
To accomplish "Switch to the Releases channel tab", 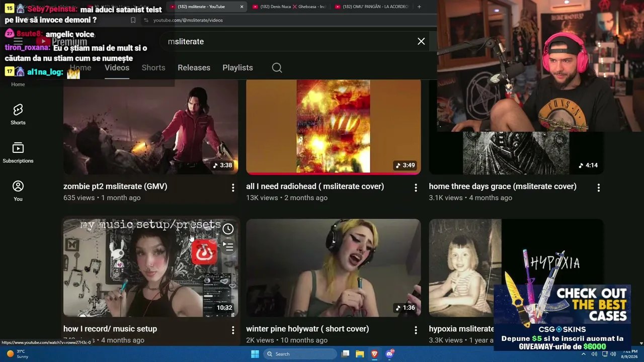I will [194, 68].
